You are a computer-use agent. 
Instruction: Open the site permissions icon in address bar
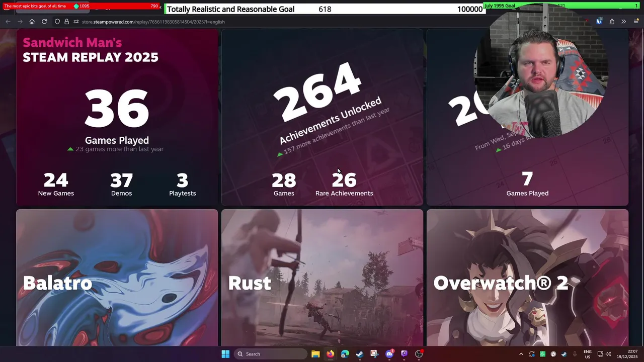pyautogui.click(x=76, y=22)
